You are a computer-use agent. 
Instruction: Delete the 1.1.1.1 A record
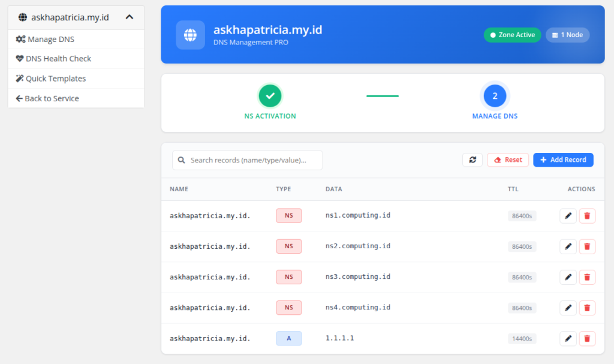pyautogui.click(x=587, y=339)
